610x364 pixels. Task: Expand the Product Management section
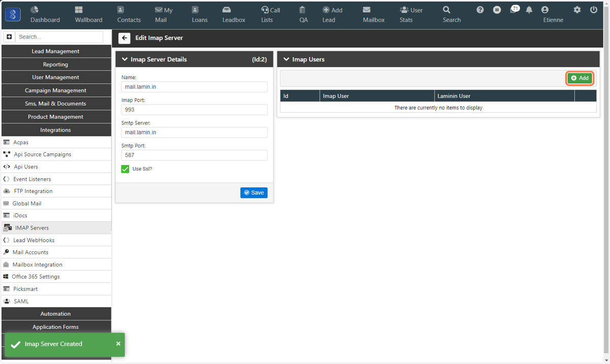click(56, 117)
